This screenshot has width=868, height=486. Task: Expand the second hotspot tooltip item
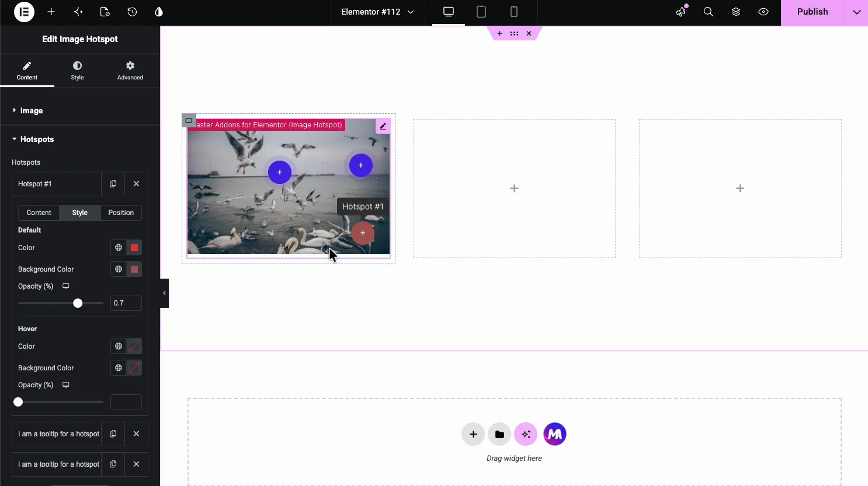pos(57,434)
